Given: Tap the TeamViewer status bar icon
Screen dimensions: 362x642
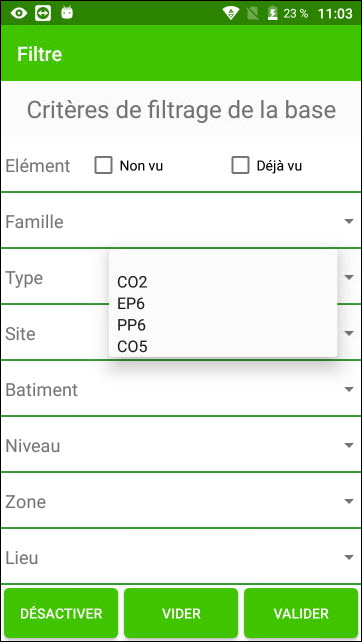Looking at the screenshot, I should [43, 14].
